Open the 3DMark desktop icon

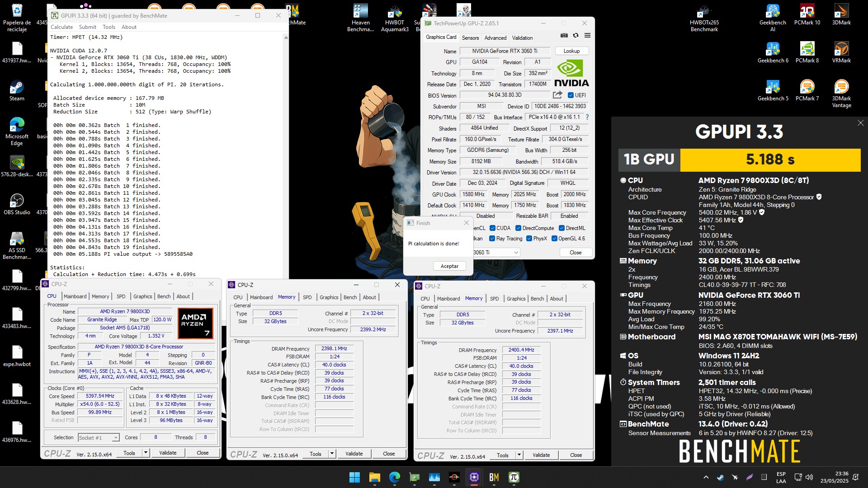841,14
